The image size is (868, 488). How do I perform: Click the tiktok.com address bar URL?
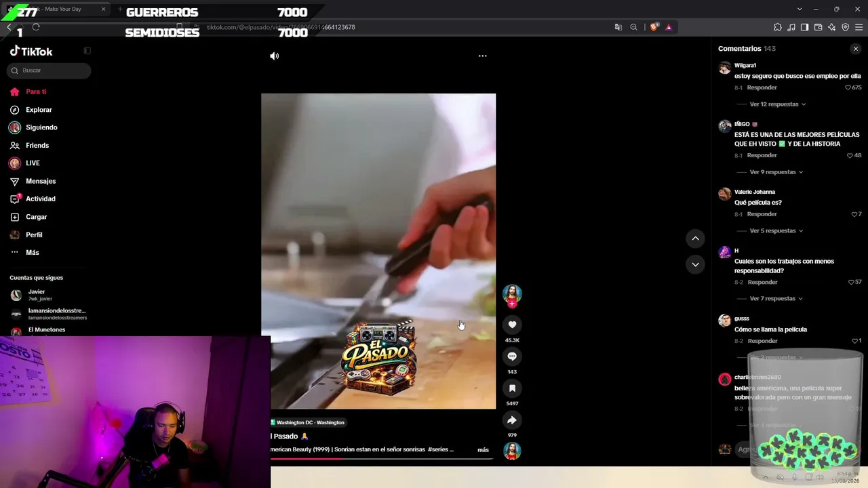(x=281, y=27)
